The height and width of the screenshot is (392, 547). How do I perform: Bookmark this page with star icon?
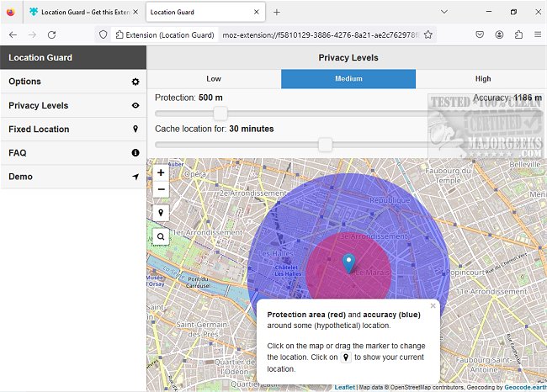(428, 34)
